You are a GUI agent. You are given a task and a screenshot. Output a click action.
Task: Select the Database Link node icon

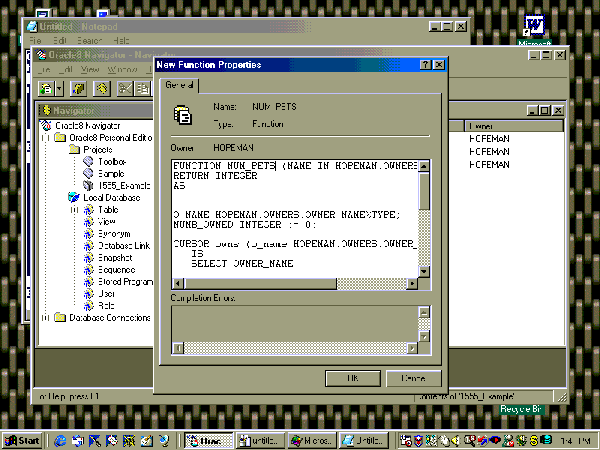(89, 246)
